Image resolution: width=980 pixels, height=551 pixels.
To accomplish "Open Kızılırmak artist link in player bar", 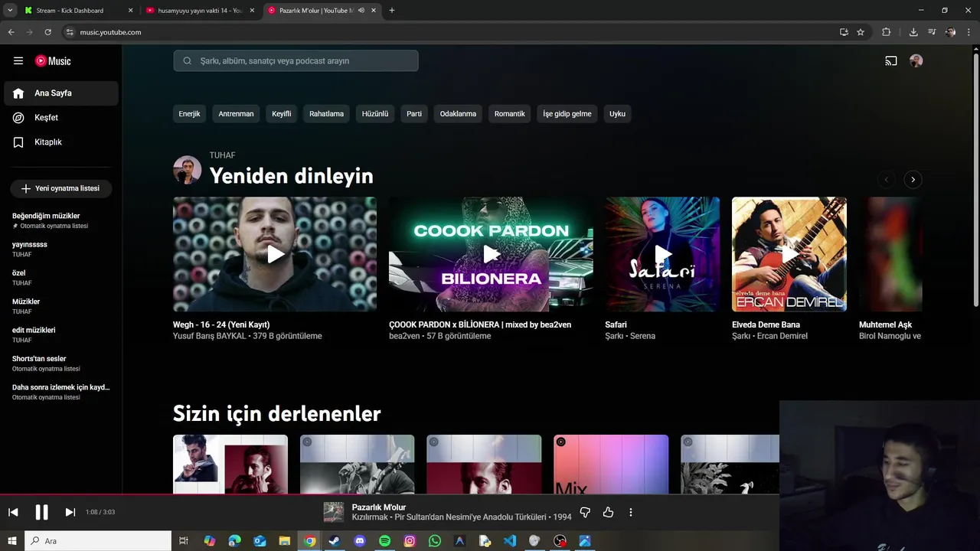I will 371,517.
